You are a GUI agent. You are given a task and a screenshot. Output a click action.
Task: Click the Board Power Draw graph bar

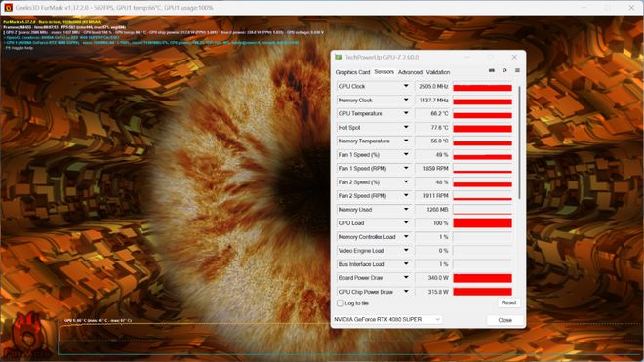pos(482,278)
